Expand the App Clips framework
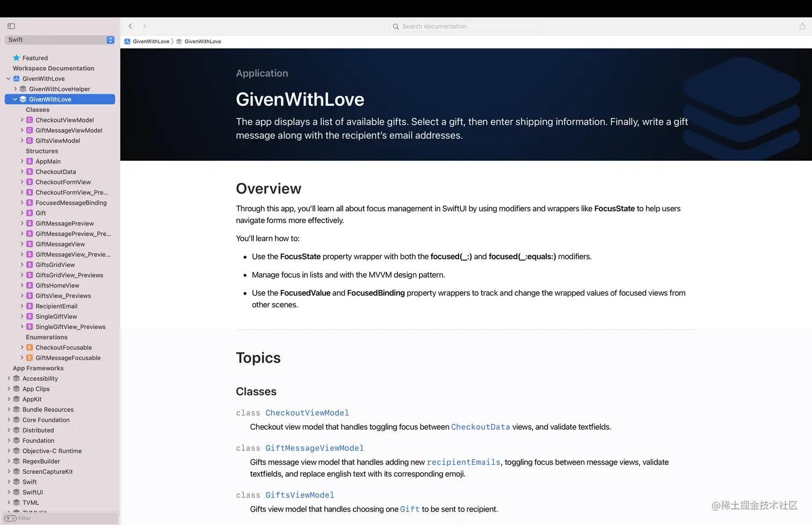 tap(9, 389)
